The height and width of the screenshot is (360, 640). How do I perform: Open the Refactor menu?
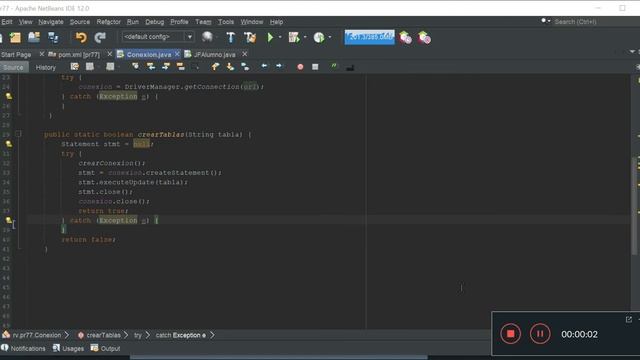(x=109, y=22)
